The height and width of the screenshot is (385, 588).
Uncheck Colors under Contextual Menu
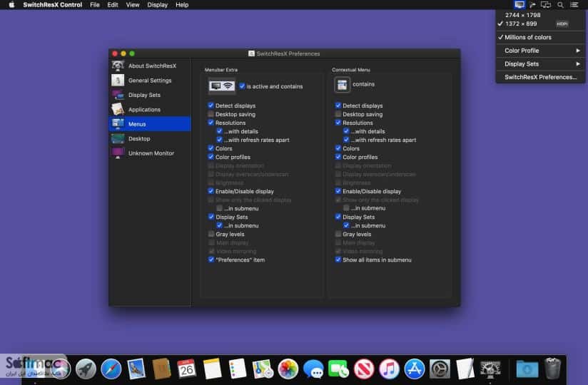click(x=338, y=148)
